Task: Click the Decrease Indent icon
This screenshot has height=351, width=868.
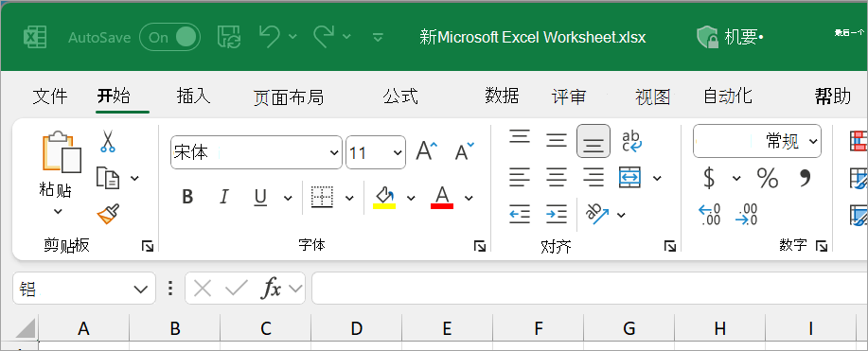Action: [520, 214]
